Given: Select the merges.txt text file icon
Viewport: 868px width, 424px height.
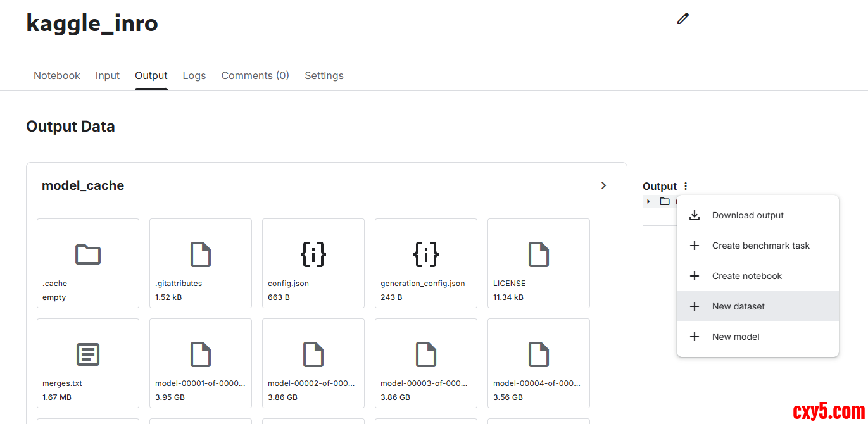Looking at the screenshot, I should [x=88, y=354].
